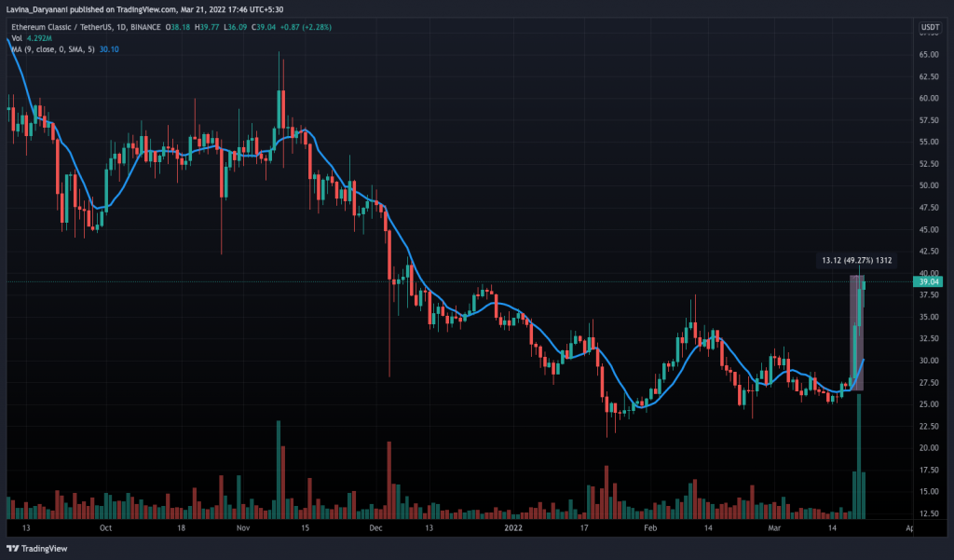
Task: Click the 25.00 price axis label
Action: pos(929,404)
